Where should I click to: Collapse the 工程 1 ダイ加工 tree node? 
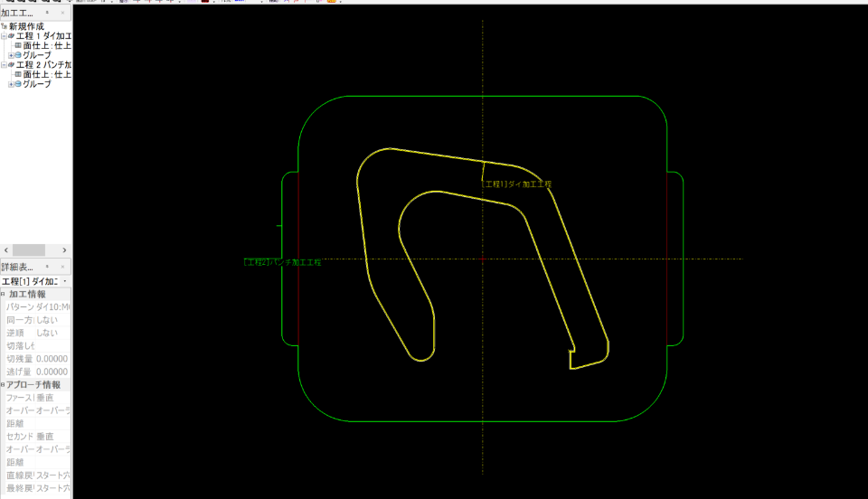[4, 36]
